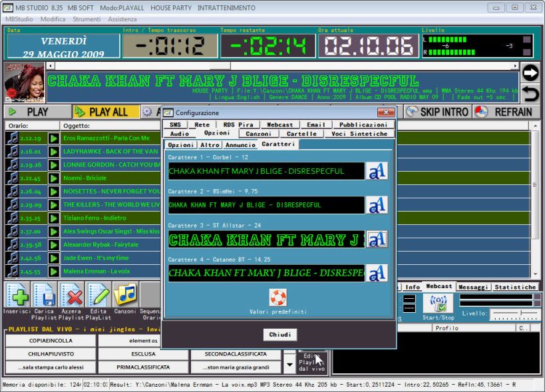Switch to the Cartelle tab
Image resolution: width=545 pixels, height=392 pixels.
tap(301, 134)
